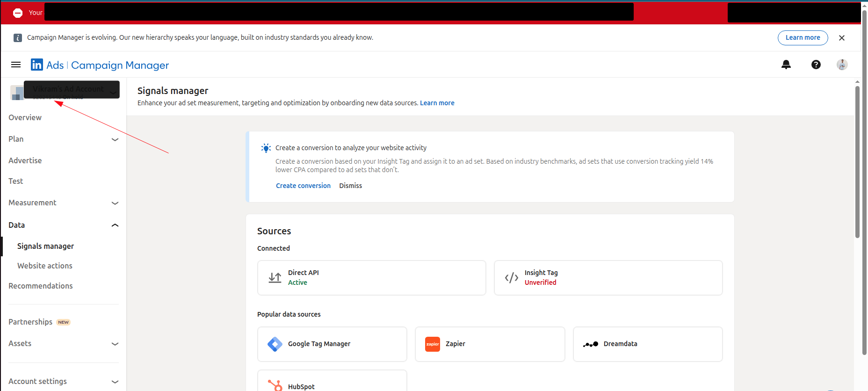Close the Campaign Manager evolving banner
Screen dimensions: 868x391
(x=842, y=38)
